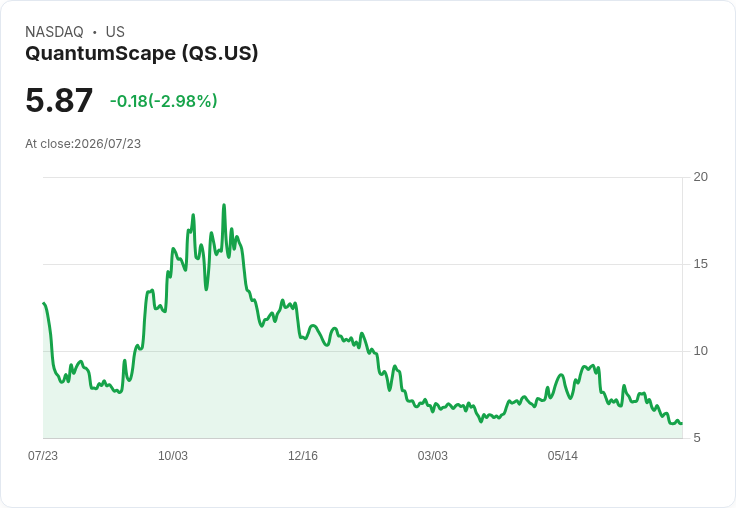Click the chart line's final endpoint
The width and height of the screenshot is (736, 508).
682,423
